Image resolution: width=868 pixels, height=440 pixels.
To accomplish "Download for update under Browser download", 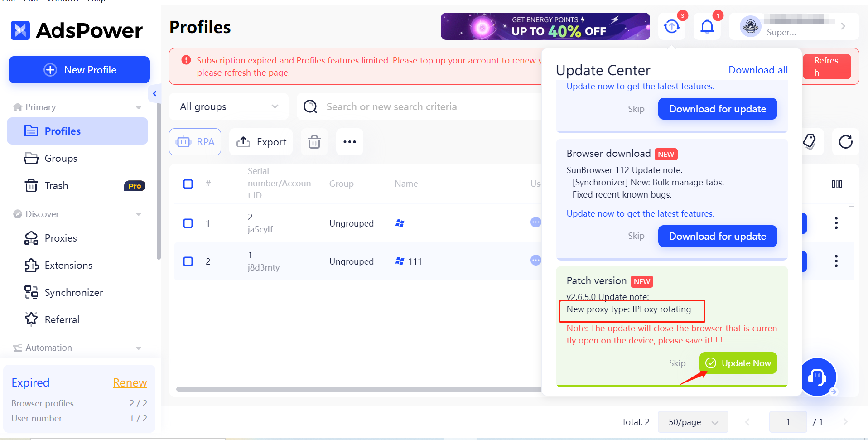I will pyautogui.click(x=718, y=236).
